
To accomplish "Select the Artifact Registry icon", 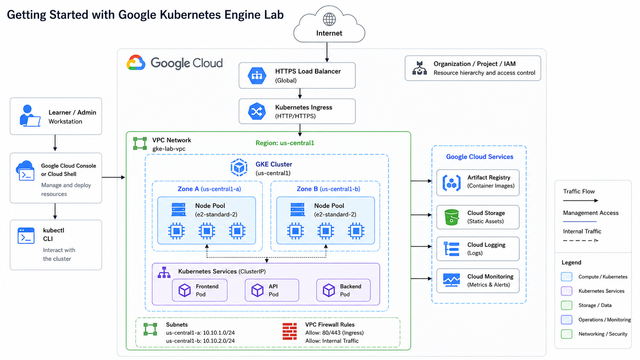I will tap(451, 183).
